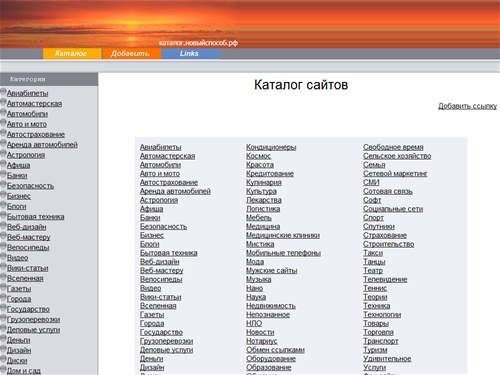The image size is (500, 375).
Task: Click bullet icon beside sidebar Вселенная
Action: click(x=3, y=277)
